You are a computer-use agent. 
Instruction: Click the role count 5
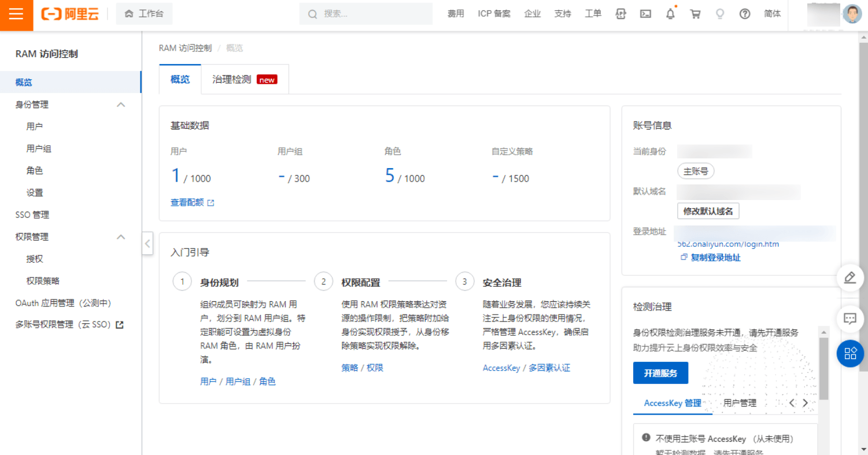(x=390, y=175)
